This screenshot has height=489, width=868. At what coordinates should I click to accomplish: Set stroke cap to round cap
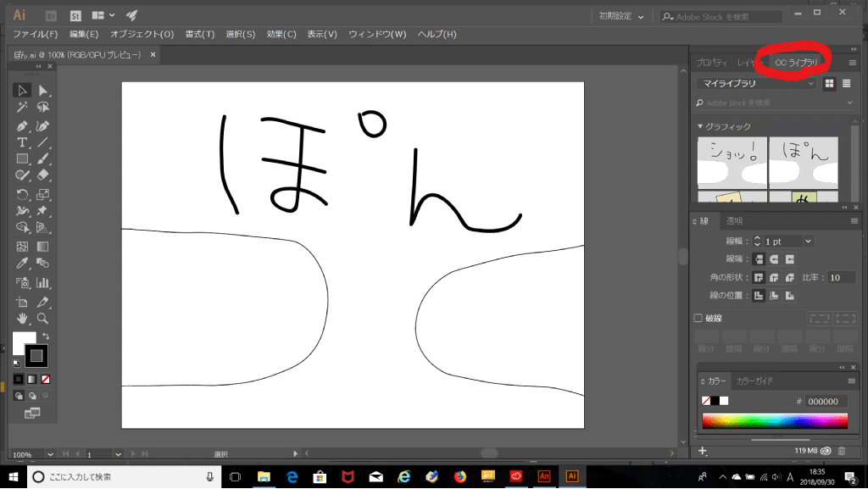775,259
